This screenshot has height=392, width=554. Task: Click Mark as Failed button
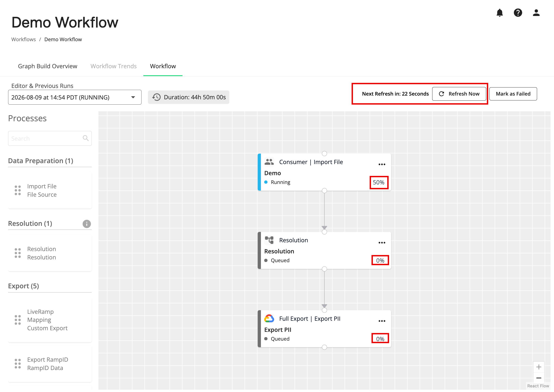point(513,94)
